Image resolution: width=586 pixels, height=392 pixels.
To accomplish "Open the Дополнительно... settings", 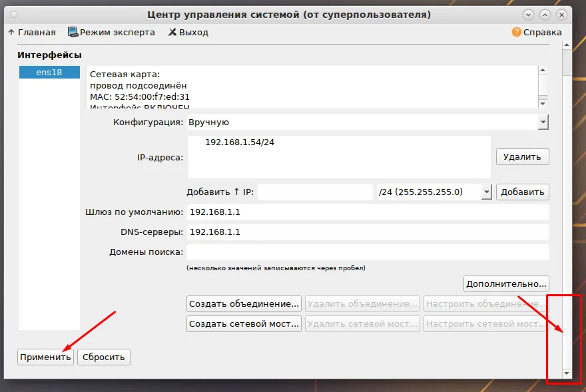I will (506, 284).
